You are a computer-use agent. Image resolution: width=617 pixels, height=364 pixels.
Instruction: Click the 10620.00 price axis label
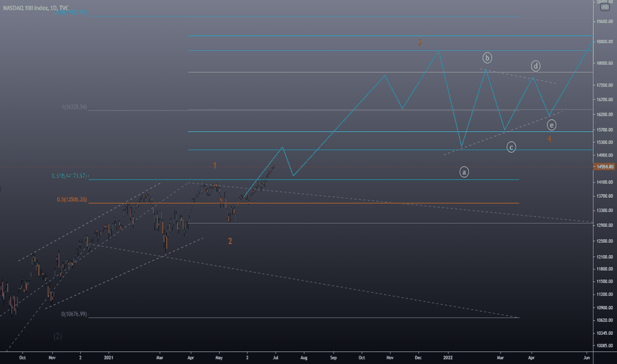pyautogui.click(x=605, y=320)
